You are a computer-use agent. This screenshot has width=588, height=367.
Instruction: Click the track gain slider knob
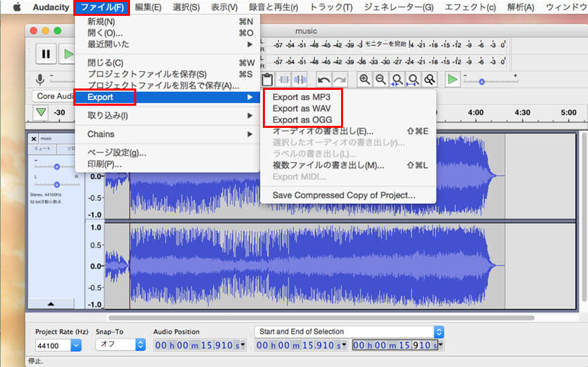[x=57, y=167]
